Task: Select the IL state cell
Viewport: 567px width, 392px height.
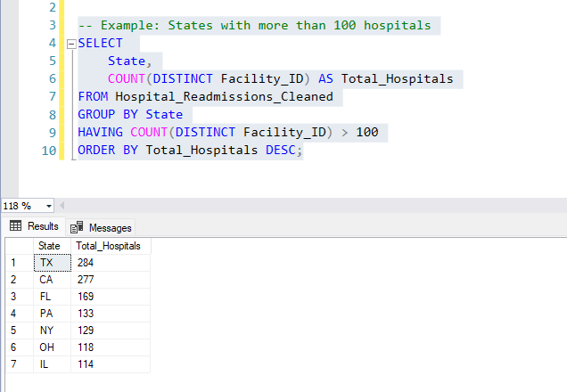Action: click(53, 364)
